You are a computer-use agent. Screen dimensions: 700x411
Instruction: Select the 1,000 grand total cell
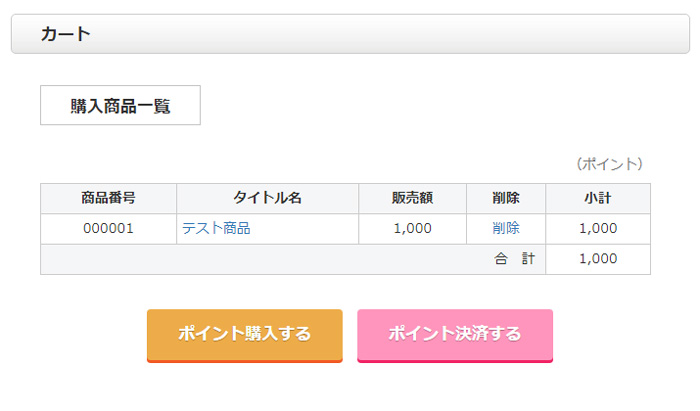coord(598,259)
